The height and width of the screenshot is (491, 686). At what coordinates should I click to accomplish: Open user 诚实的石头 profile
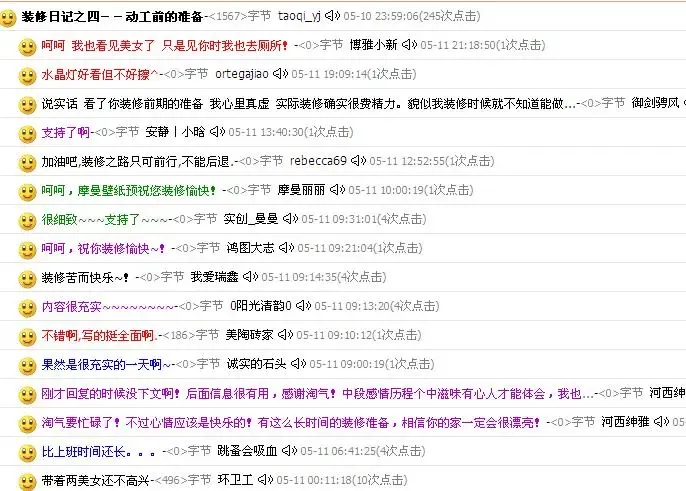256,365
